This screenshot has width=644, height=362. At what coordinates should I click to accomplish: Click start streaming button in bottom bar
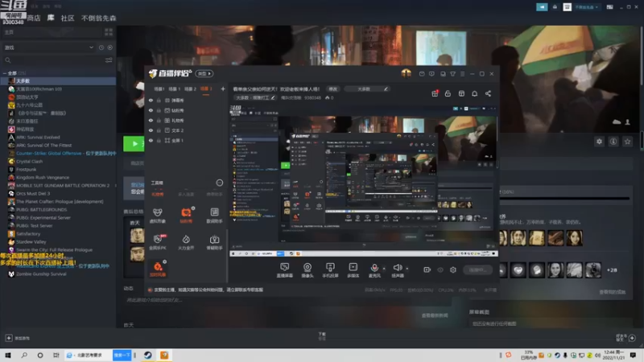(477, 269)
